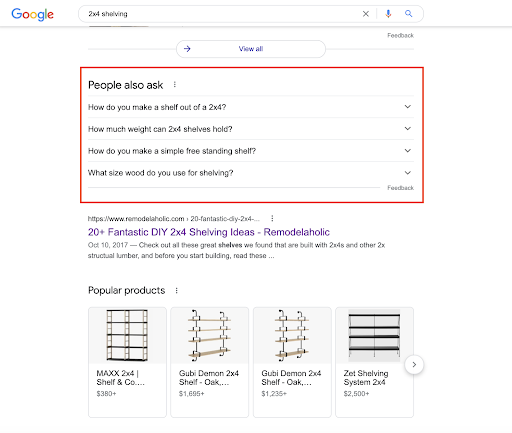Image resolution: width=512 pixels, height=433 pixels.
Task: Open the MAXX 2x4 Shelf product card
Action: pyautogui.click(x=127, y=362)
